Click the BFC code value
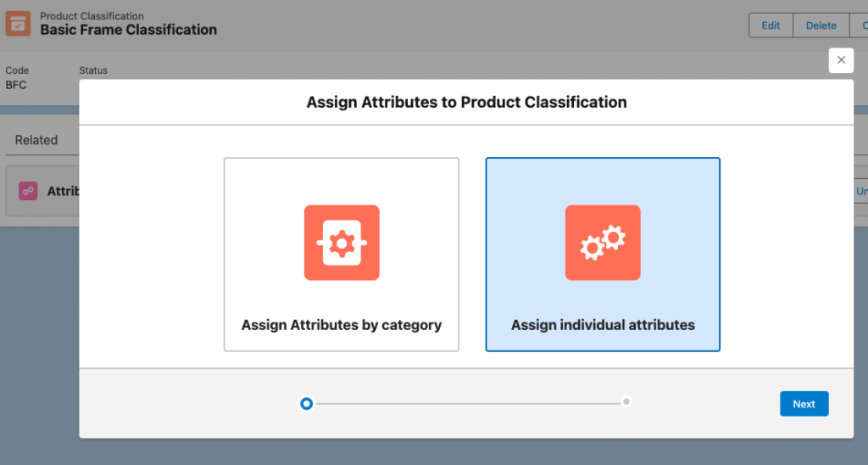Image resolution: width=868 pixels, height=465 pixels. tap(16, 85)
